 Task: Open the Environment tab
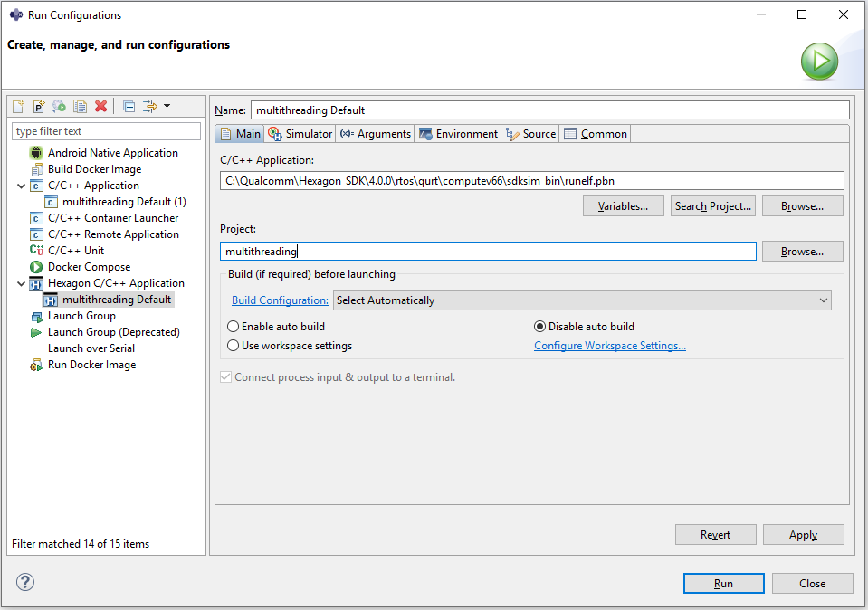[458, 133]
